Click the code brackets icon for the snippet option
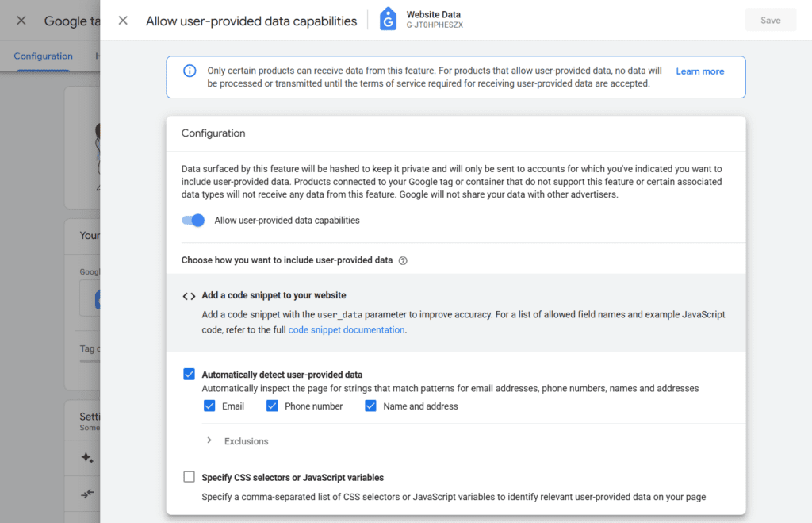The image size is (812, 523). (x=189, y=296)
